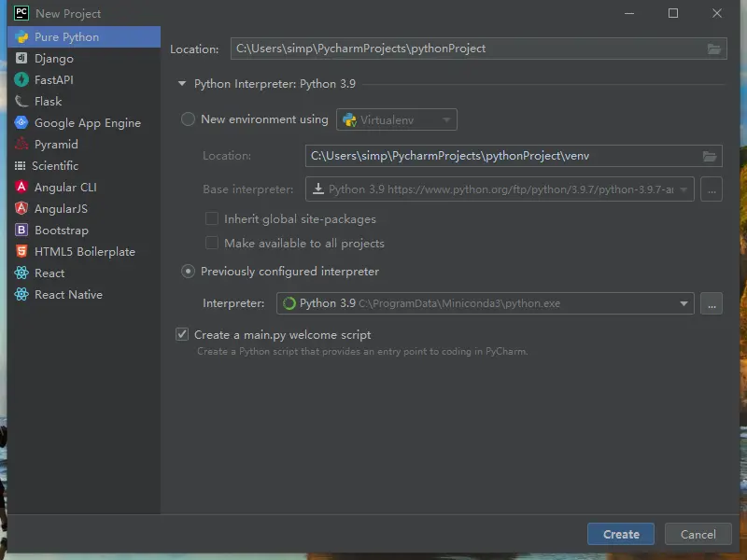Choose Google App Engine project type
The image size is (747, 560).
tap(84, 122)
